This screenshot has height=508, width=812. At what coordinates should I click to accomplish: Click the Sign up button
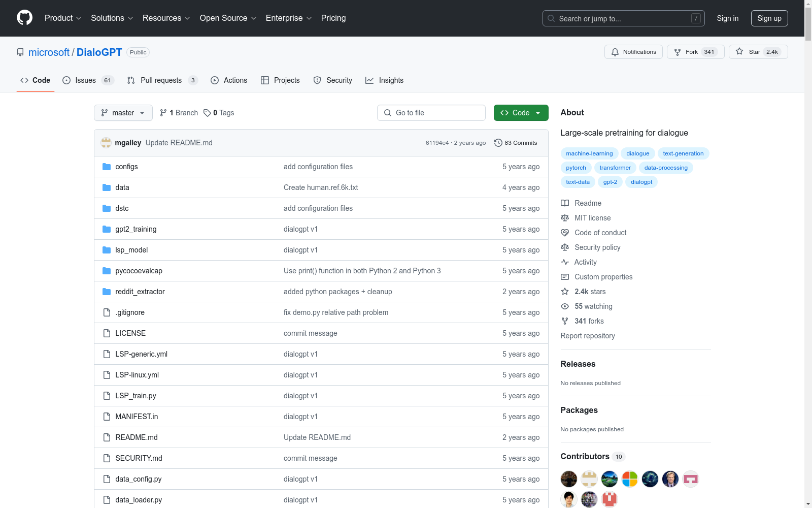(x=769, y=18)
